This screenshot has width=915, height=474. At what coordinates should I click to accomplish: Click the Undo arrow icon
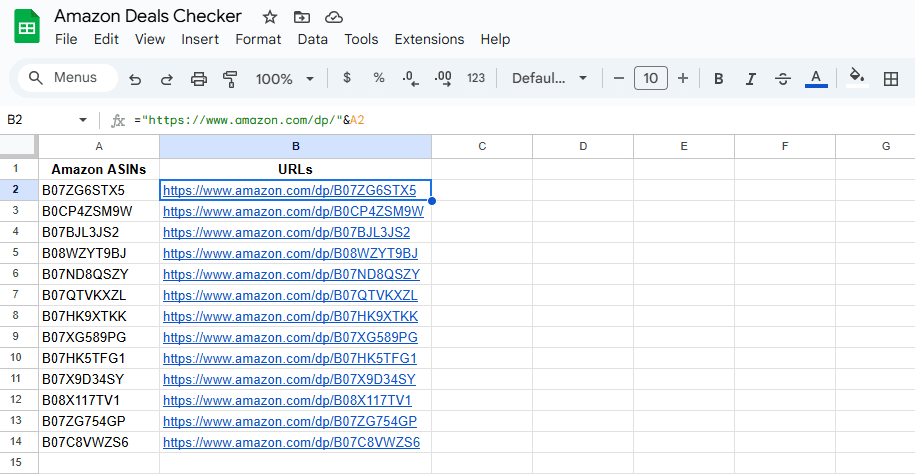pyautogui.click(x=135, y=78)
